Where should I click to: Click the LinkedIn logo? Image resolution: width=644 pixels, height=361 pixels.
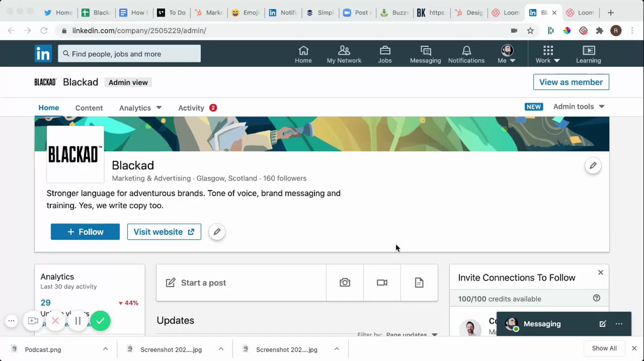43,54
